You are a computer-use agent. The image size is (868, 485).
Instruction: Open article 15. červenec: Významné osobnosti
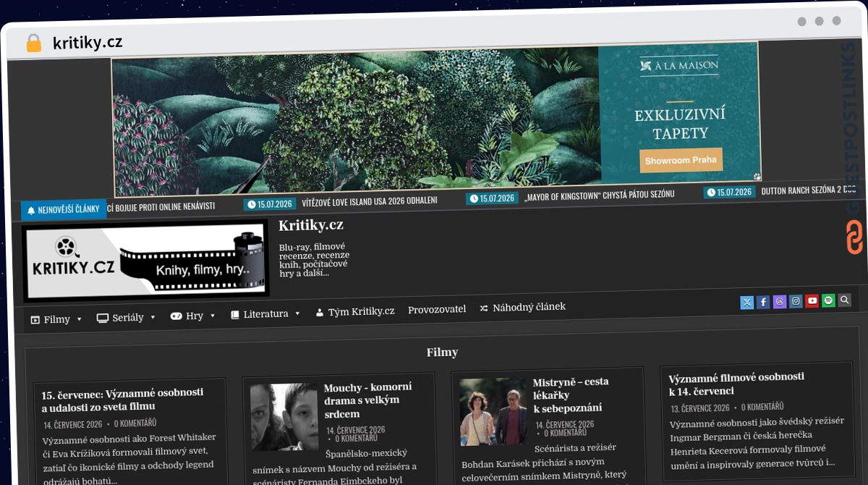coord(122,400)
